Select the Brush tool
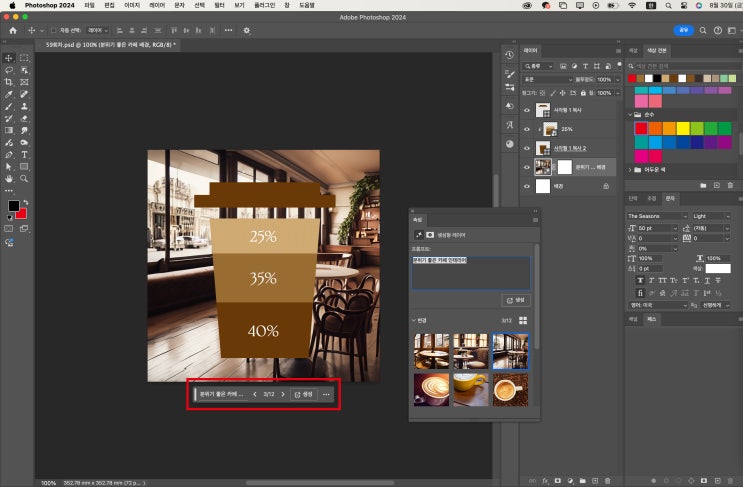Screen dimensions: 743x487 coord(9,106)
